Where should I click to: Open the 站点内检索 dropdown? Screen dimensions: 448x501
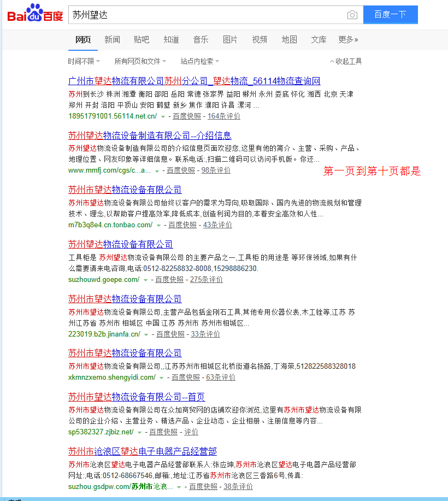pos(200,61)
